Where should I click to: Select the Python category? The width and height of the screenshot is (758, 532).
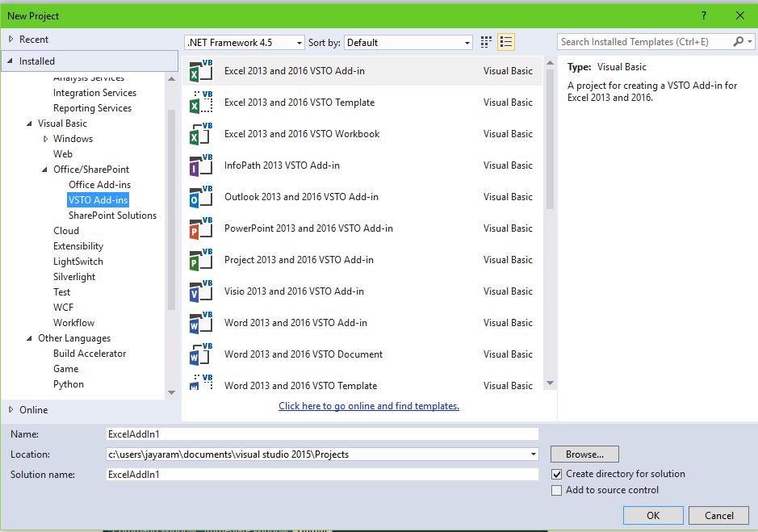[68, 384]
